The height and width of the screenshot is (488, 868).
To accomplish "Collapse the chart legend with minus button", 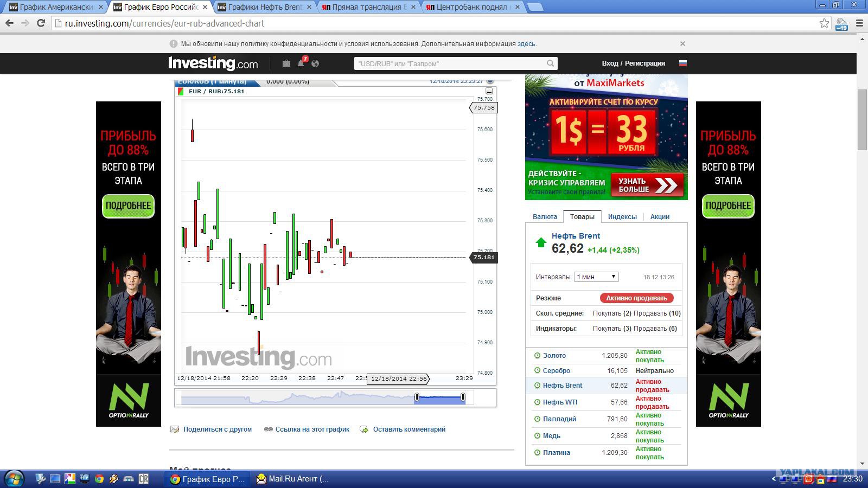I will tap(489, 91).
